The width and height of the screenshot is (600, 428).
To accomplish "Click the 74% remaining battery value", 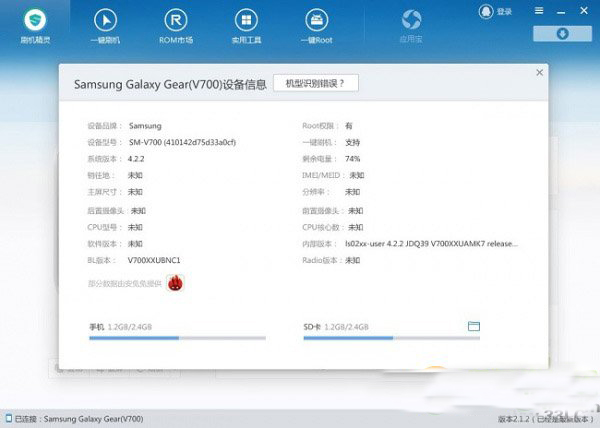I will tap(352, 159).
